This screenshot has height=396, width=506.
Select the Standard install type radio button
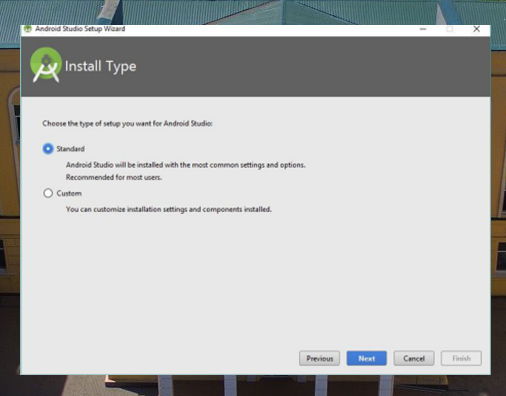pyautogui.click(x=48, y=149)
